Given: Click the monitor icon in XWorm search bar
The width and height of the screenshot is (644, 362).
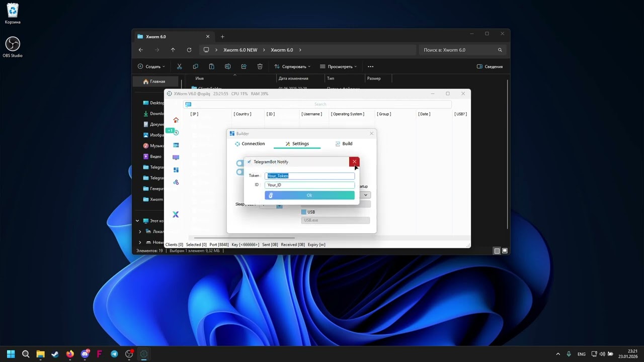Looking at the screenshot, I should click(x=188, y=104).
